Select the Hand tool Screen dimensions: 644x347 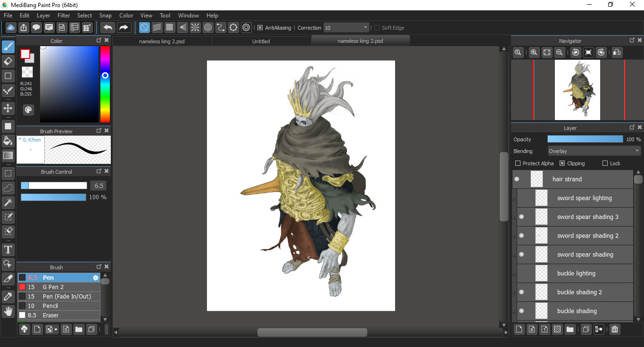8,311
